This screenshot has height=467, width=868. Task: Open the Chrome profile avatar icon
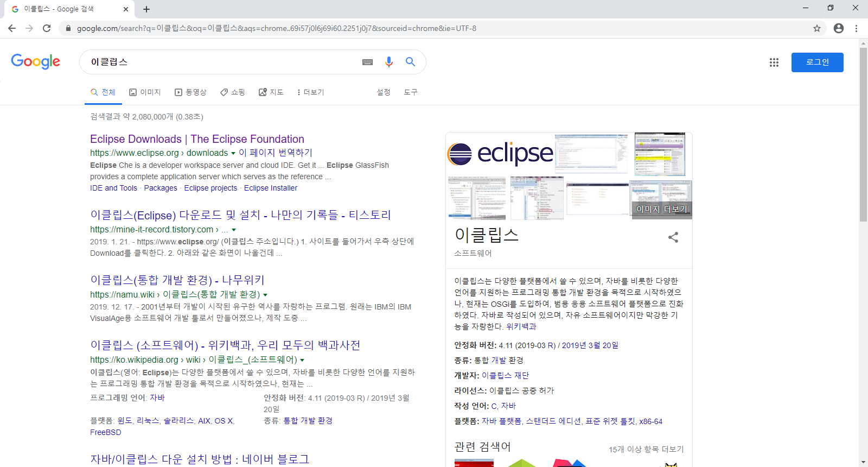coord(839,28)
